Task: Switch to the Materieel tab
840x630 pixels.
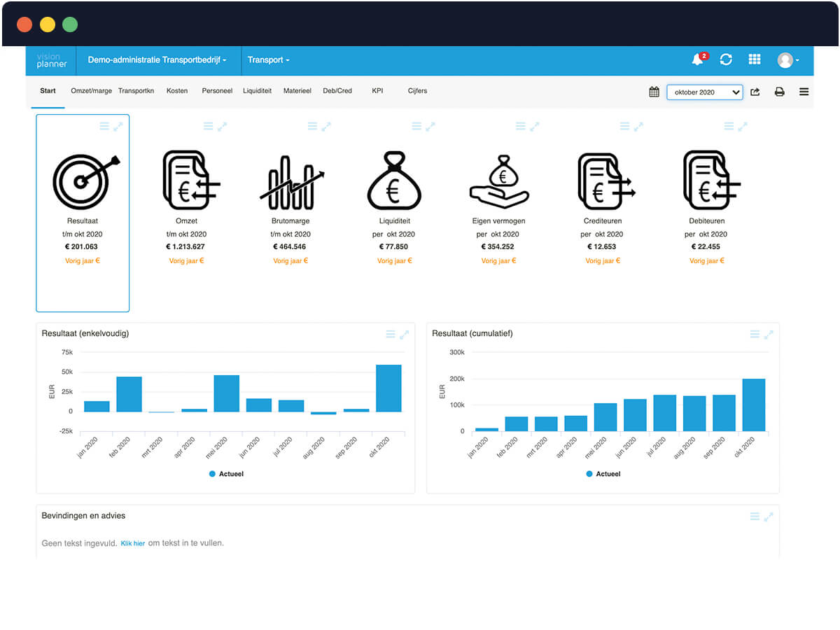Action: (297, 91)
